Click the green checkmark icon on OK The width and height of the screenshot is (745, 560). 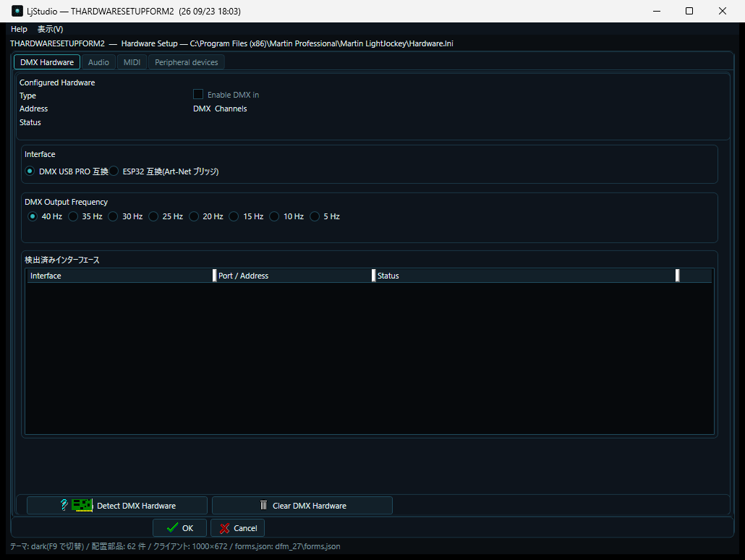pos(172,527)
